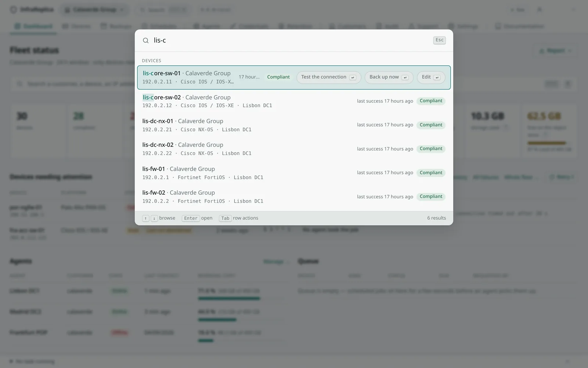Screen dimensions: 588x368
Task: Select the lis-dc-nx-02 device result
Action: [294, 149]
